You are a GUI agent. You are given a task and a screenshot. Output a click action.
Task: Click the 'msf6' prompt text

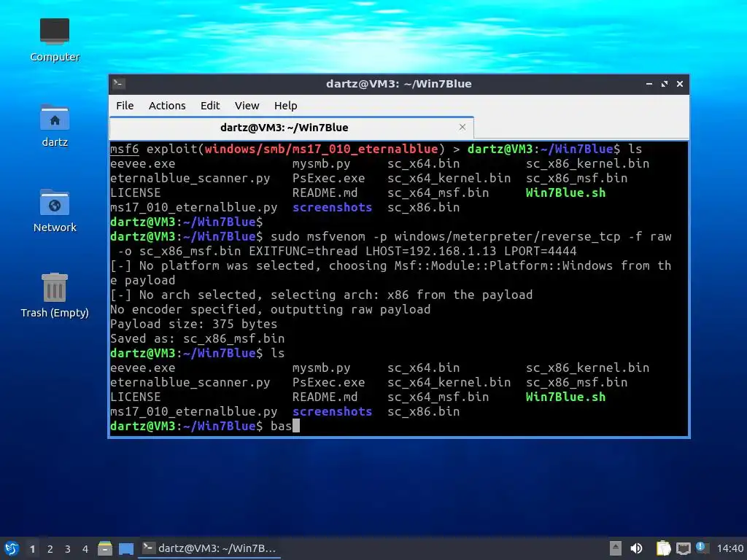(124, 149)
